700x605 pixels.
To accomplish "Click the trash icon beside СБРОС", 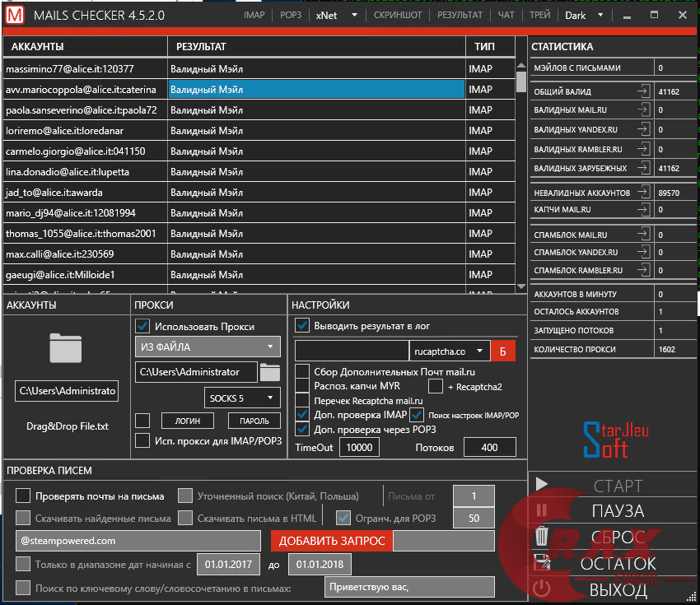I will tap(541, 537).
